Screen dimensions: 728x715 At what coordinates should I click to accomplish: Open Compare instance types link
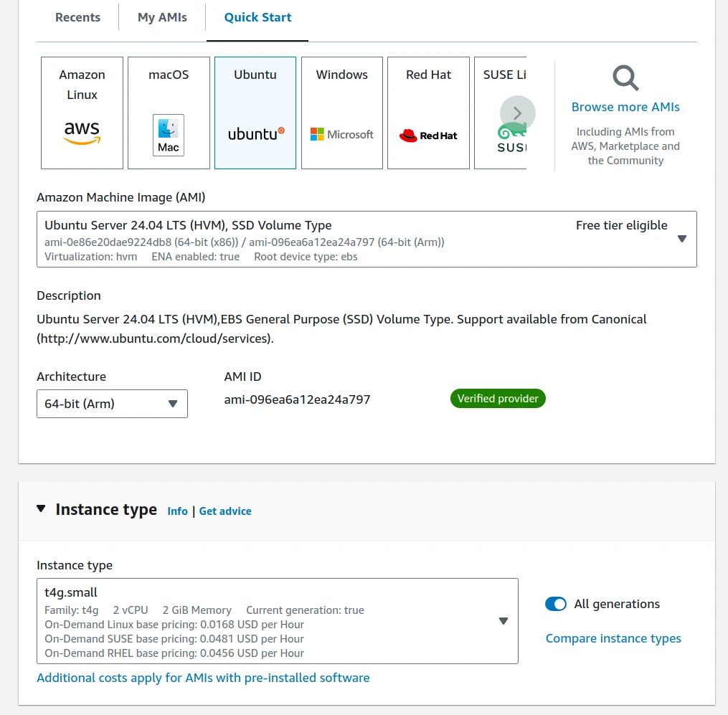click(613, 638)
